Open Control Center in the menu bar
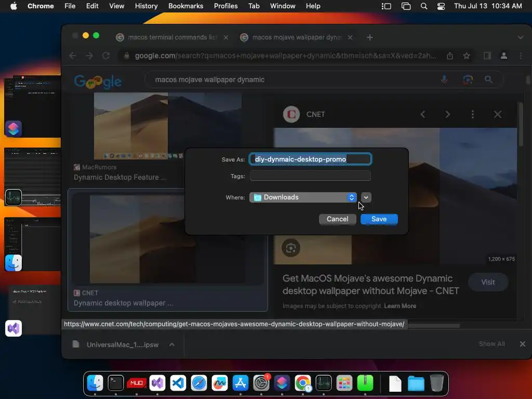This screenshot has height=399, width=532. 441,6
